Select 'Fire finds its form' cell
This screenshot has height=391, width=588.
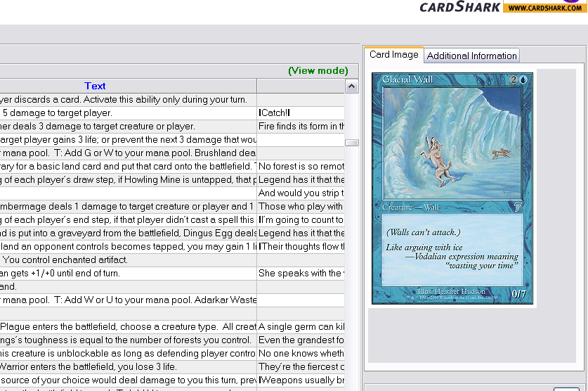pos(301,127)
